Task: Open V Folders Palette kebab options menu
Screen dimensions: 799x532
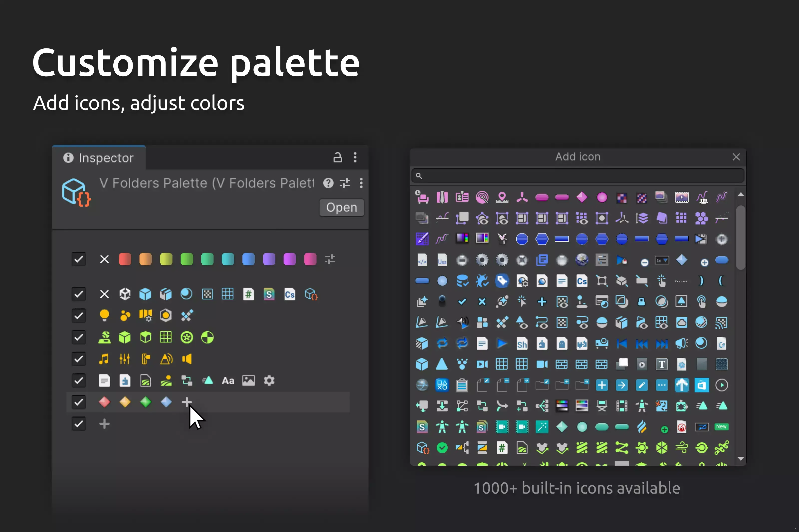Action: 361,183
